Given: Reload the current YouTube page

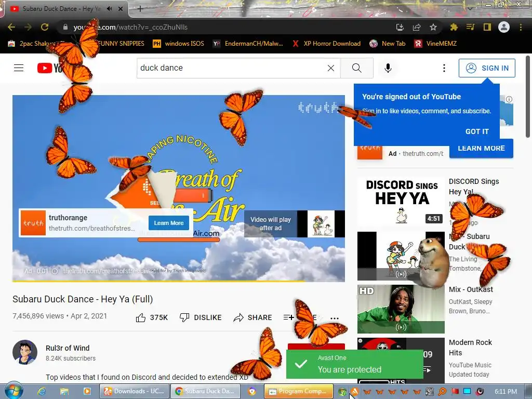Looking at the screenshot, I should [45, 27].
